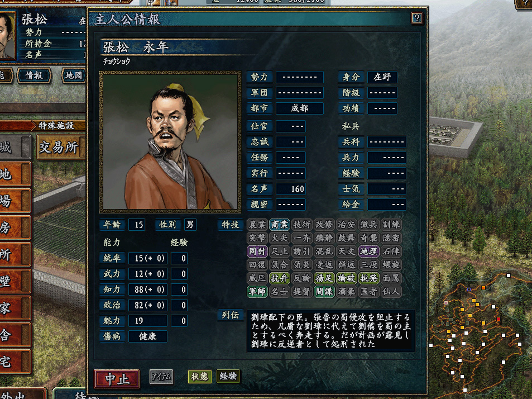Go to the 交易所 facility
The height and width of the screenshot is (399, 532).
click(61, 147)
